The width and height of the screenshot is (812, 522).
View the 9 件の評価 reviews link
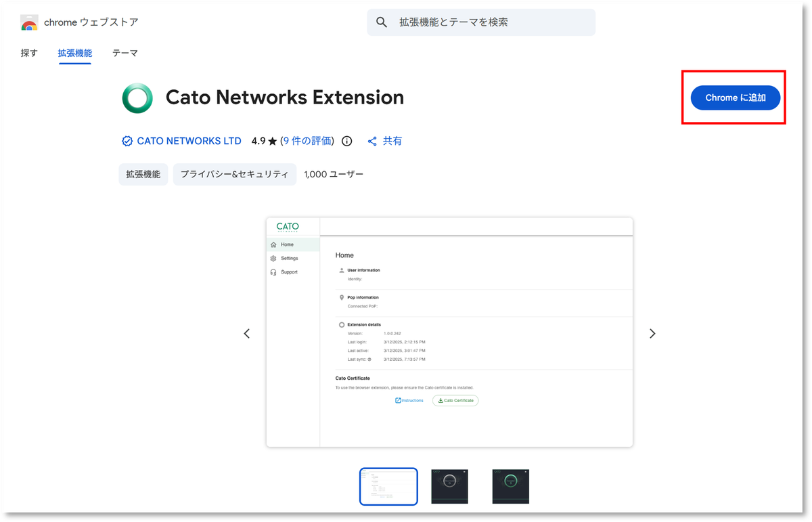tap(308, 141)
